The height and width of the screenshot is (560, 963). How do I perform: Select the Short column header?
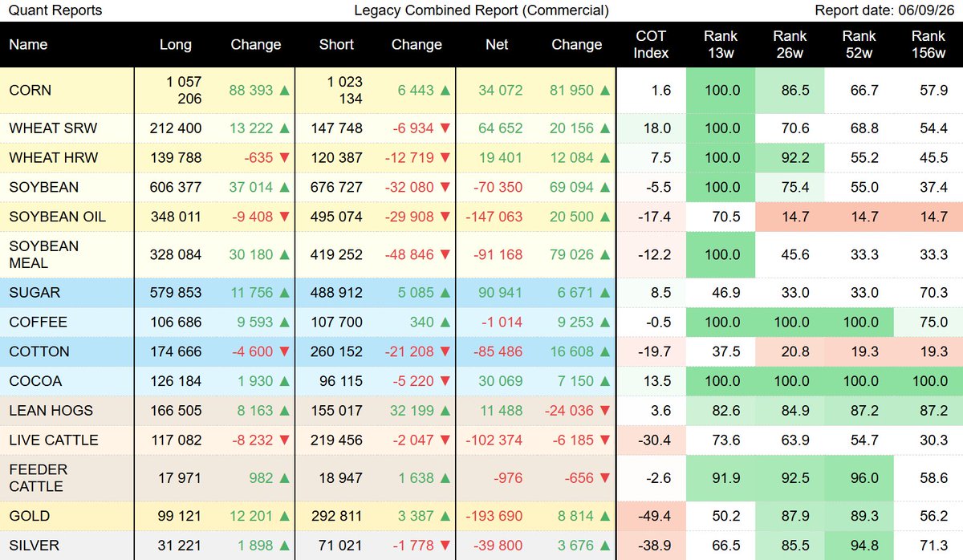[335, 45]
